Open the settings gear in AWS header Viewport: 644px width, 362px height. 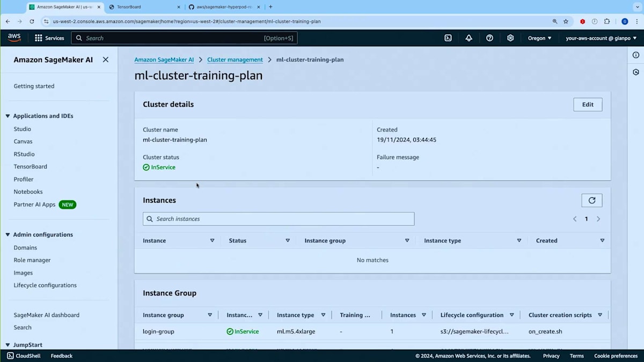click(x=510, y=38)
